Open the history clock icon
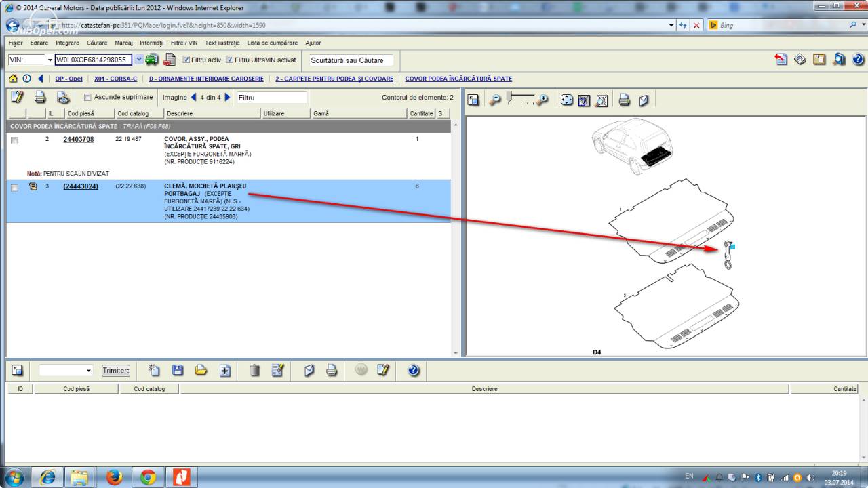 click(x=27, y=79)
